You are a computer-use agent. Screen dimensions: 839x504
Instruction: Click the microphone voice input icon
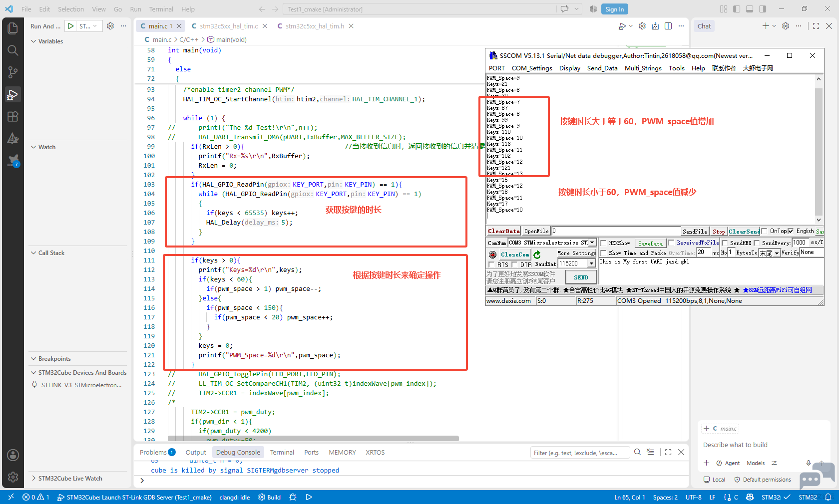[808, 463]
